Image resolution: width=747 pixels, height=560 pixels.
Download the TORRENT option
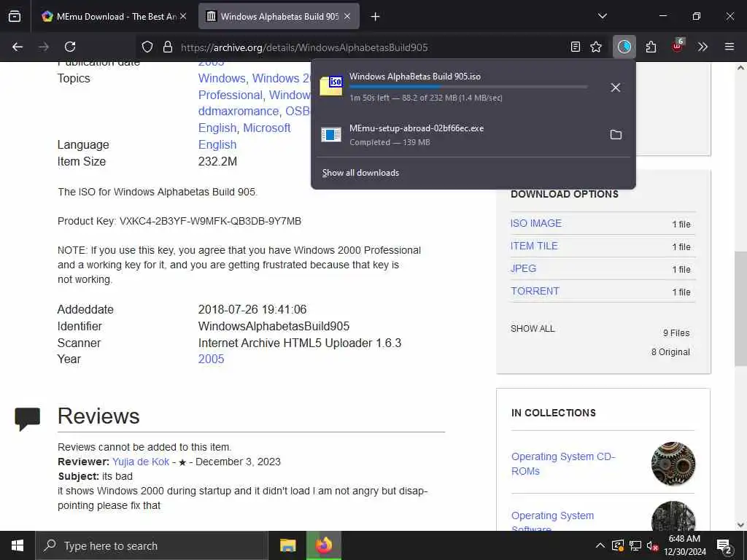[535, 291]
